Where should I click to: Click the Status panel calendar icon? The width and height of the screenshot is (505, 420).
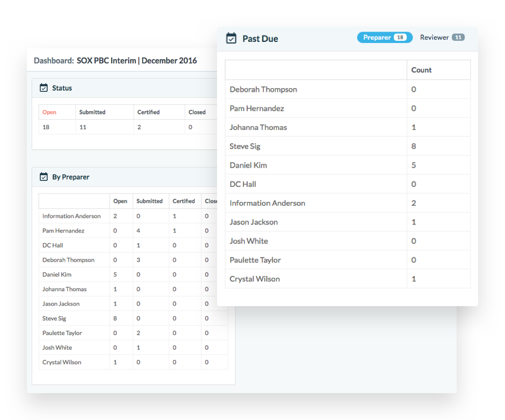pos(44,88)
